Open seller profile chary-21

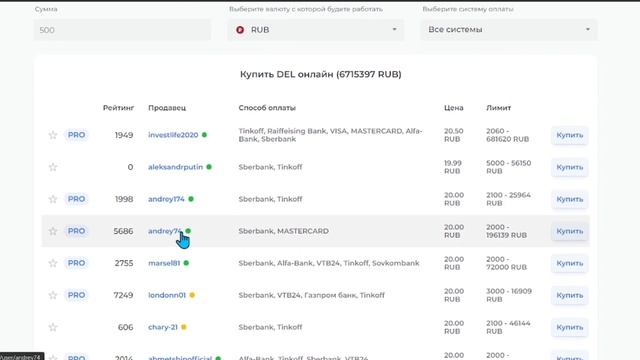click(163, 327)
